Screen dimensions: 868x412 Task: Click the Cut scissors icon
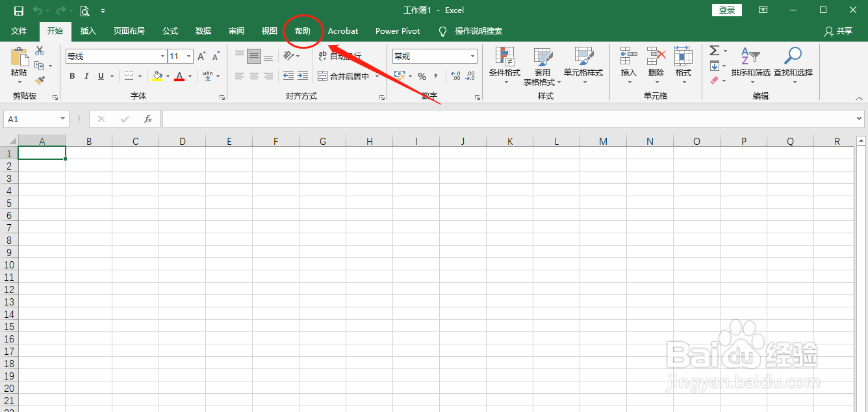tap(40, 51)
